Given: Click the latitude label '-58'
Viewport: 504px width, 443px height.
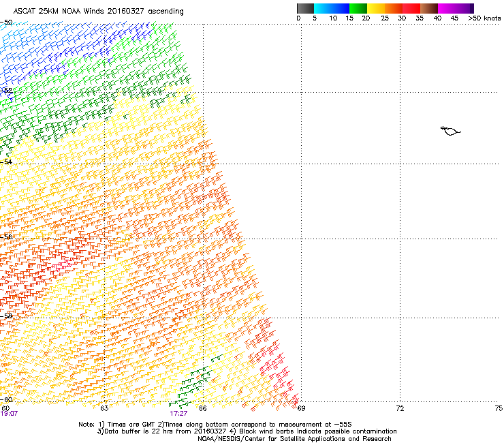Looking at the screenshot, I should coord(6,316).
